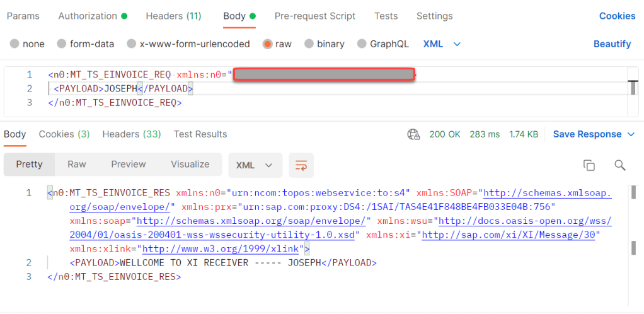Viewport: 644px width, 314px height.
Task: Select the form-data radio option
Action: [62, 44]
